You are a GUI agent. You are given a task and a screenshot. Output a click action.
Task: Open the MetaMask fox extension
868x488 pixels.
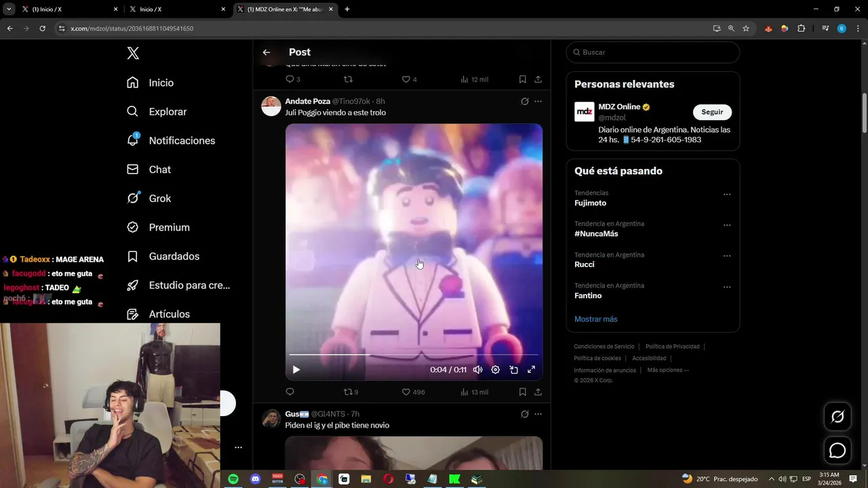click(x=768, y=28)
